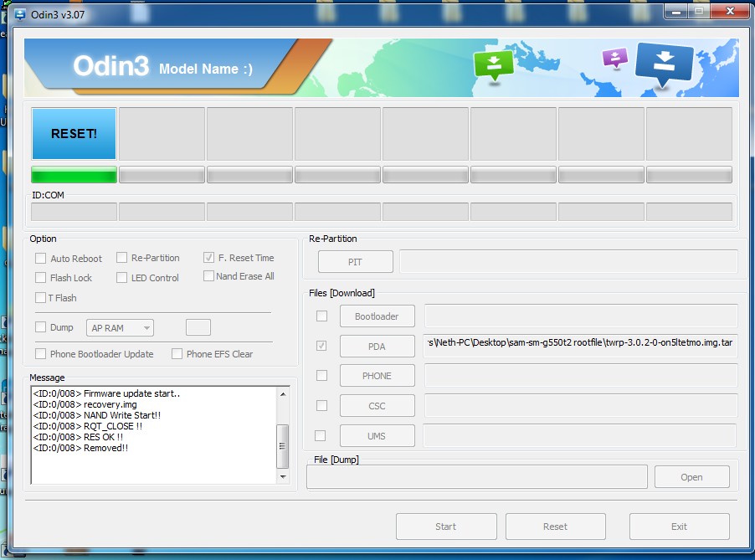Click the 'RES OK !!' log line
This screenshot has width=755, height=560.
point(78,437)
